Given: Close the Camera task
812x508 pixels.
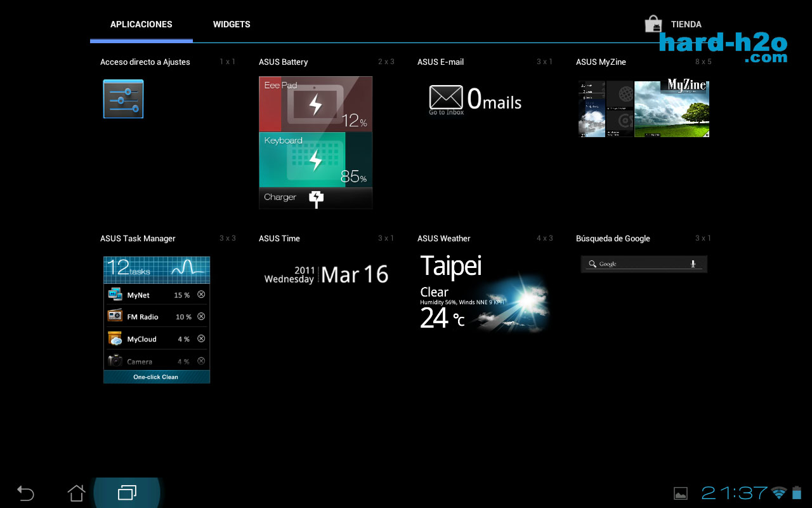Looking at the screenshot, I should 201,361.
